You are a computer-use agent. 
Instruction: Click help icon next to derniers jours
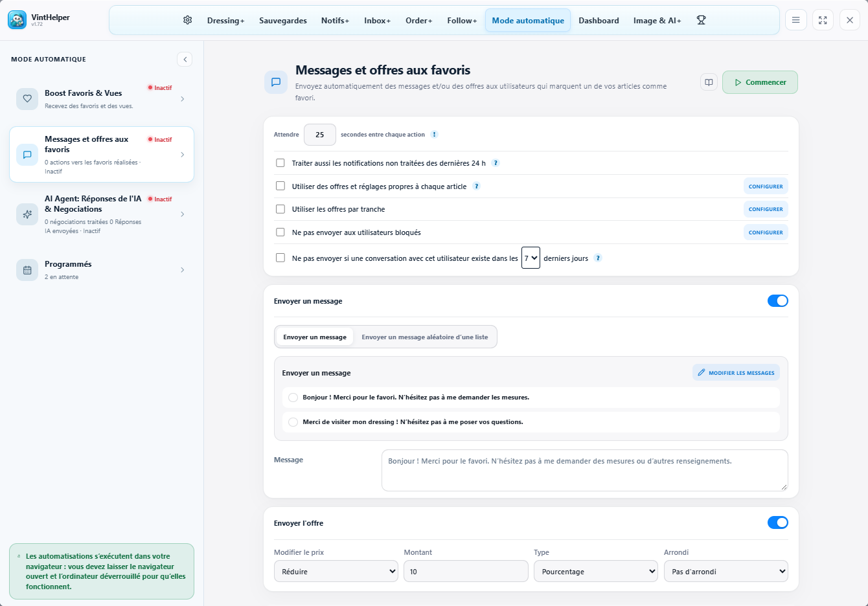(598, 258)
